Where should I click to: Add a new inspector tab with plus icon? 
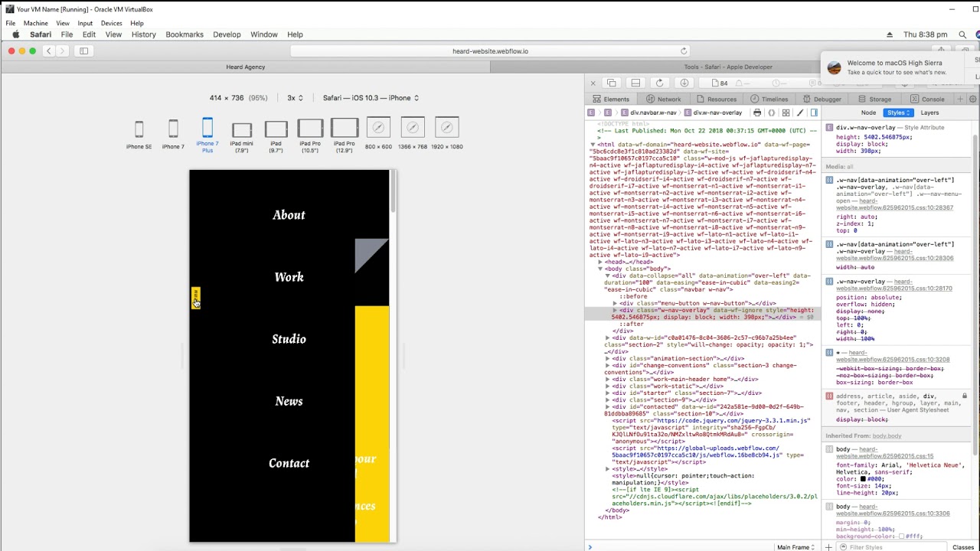click(x=961, y=99)
